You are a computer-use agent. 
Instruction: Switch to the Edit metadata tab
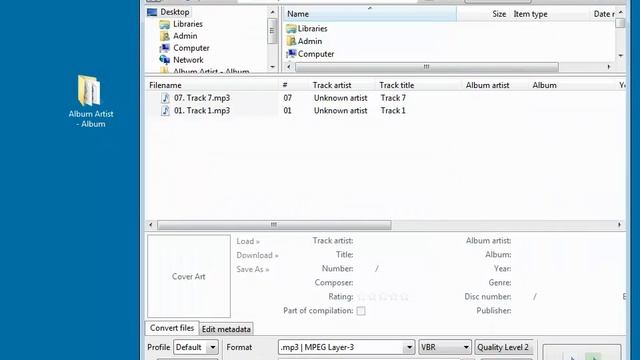(226, 329)
